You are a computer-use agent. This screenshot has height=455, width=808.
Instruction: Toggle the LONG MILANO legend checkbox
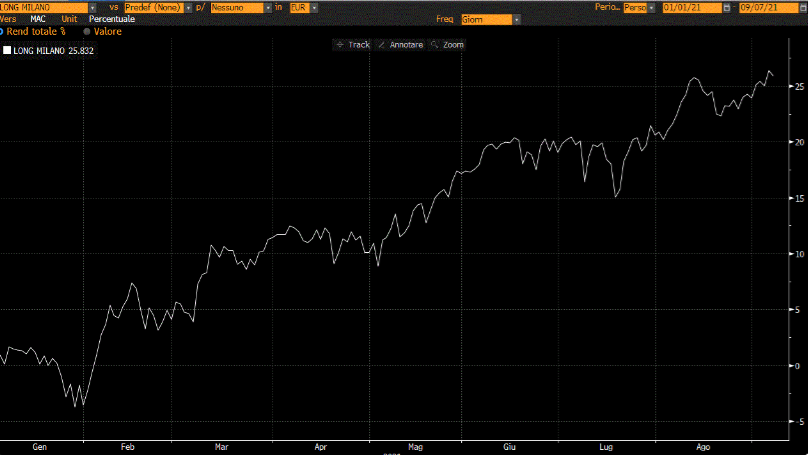pos(8,50)
